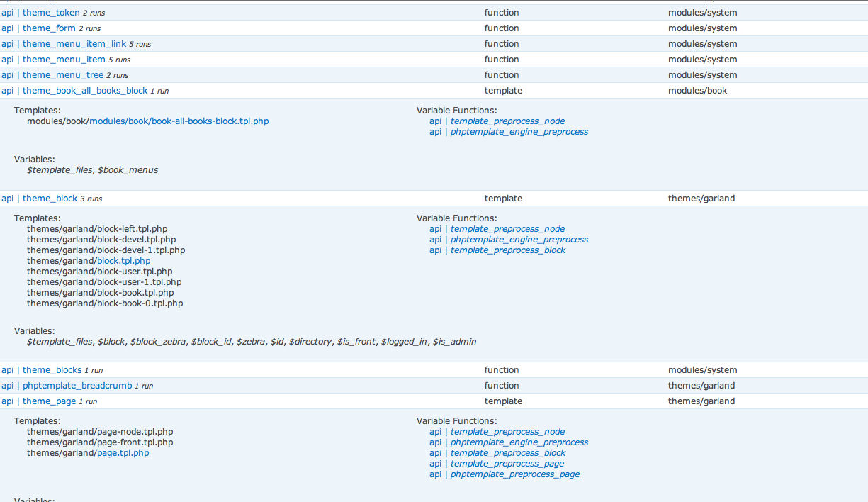Click the theme_menu_item function name

[64, 60]
